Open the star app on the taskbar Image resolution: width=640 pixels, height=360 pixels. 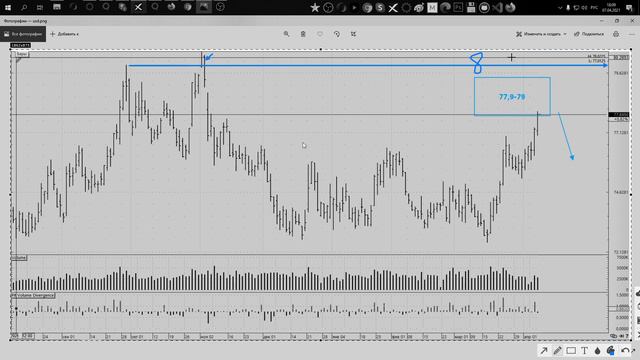(x=315, y=8)
